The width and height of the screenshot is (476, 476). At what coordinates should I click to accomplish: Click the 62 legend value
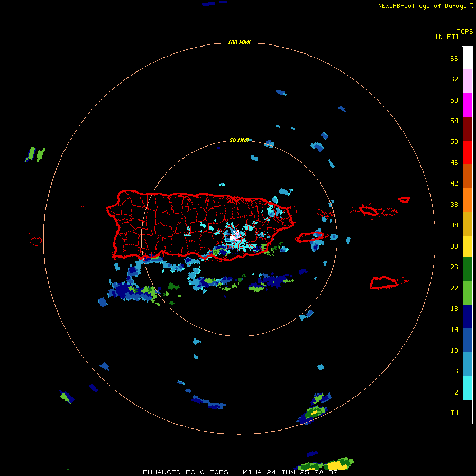[x=454, y=79]
